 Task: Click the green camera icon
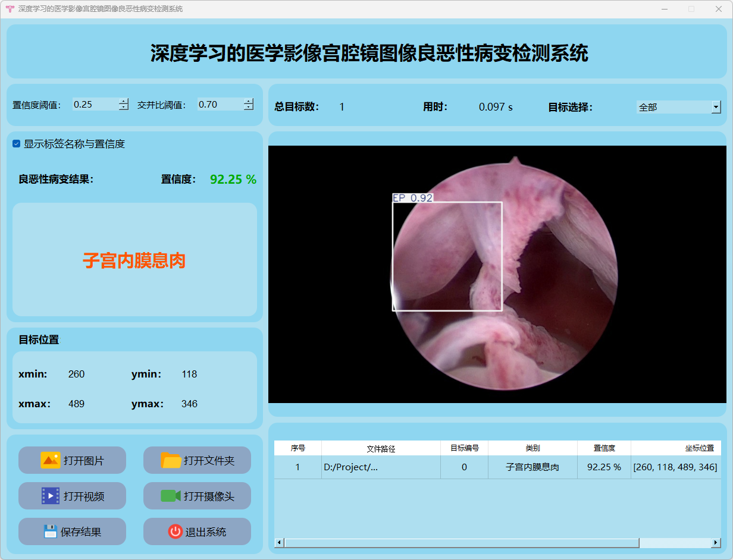pos(171,496)
